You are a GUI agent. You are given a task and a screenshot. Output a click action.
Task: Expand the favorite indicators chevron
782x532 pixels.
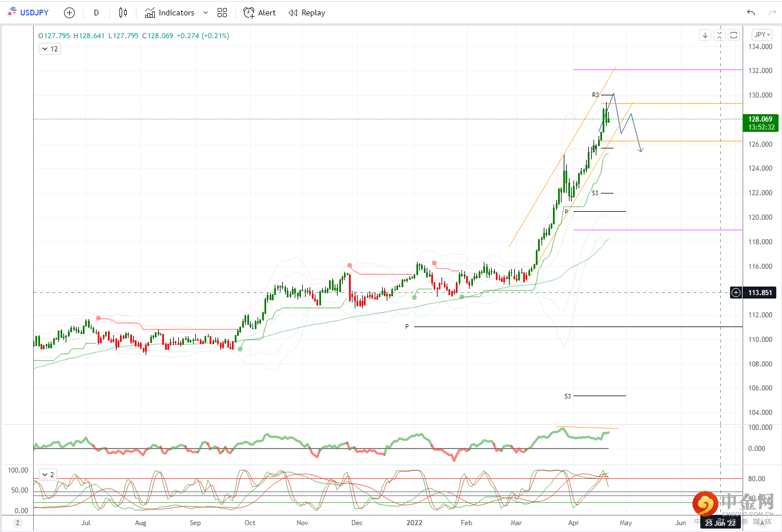click(206, 13)
